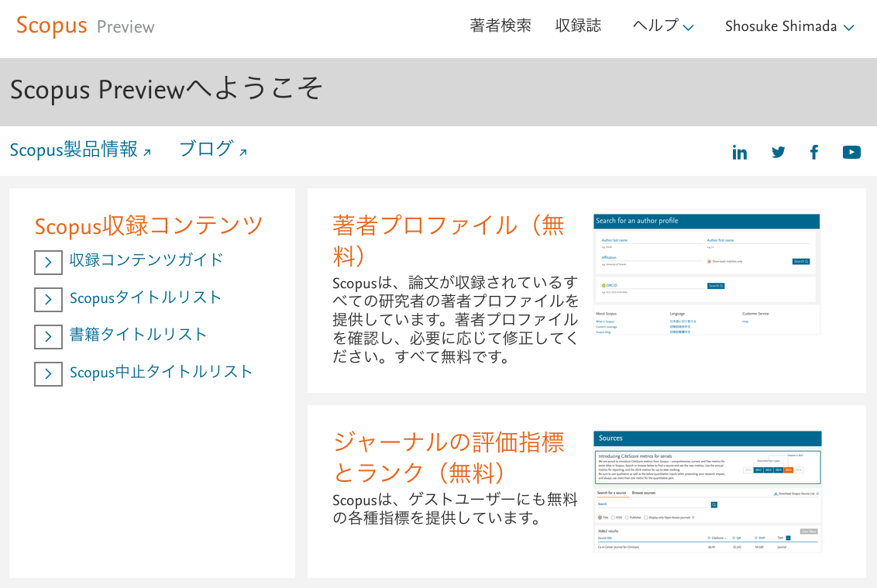
Task: Open the LinkedIn social icon
Action: point(739,152)
